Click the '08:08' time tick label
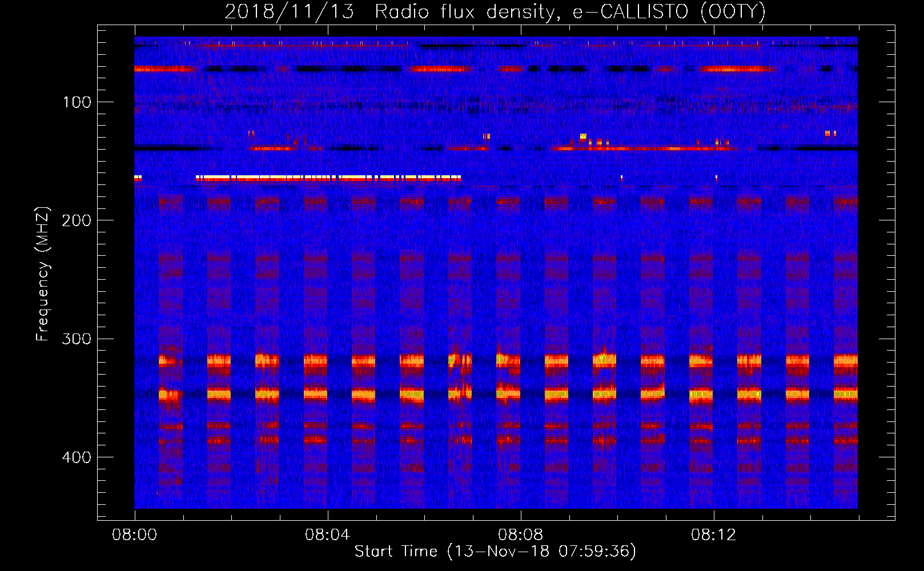The width and height of the screenshot is (924, 571). click(520, 535)
